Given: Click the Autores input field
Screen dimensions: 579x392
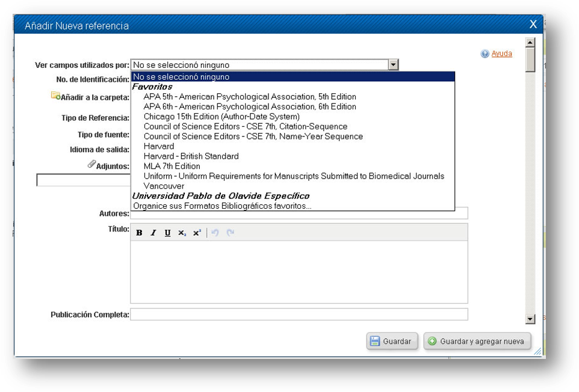Looking at the screenshot, I should click(299, 213).
